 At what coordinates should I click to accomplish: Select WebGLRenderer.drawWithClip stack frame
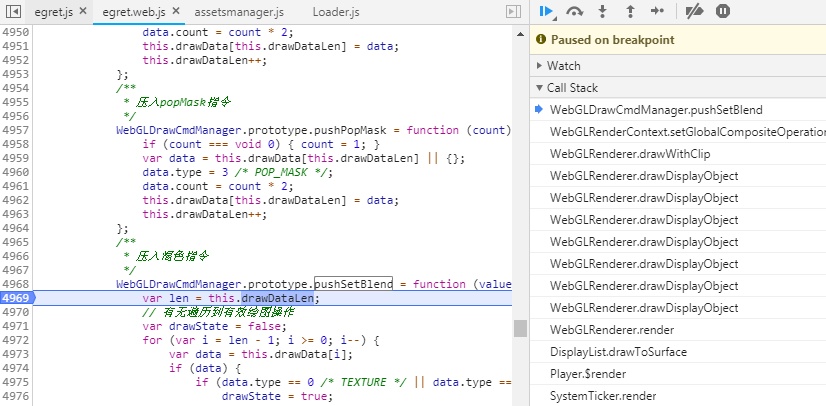tap(630, 154)
